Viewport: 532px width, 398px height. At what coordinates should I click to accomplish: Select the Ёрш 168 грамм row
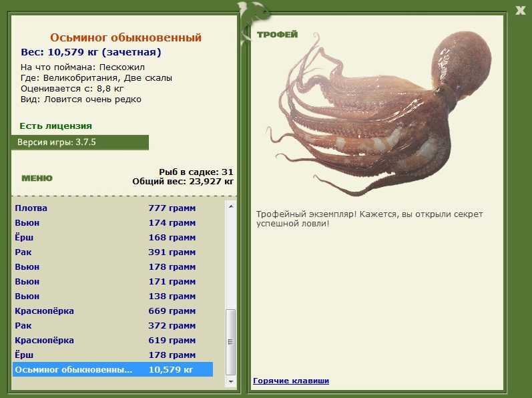click(x=113, y=238)
